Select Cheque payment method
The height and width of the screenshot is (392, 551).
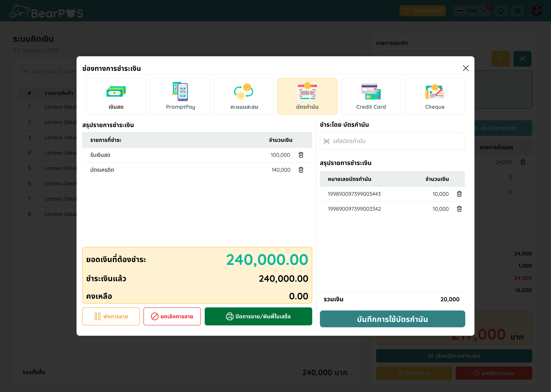click(x=435, y=96)
